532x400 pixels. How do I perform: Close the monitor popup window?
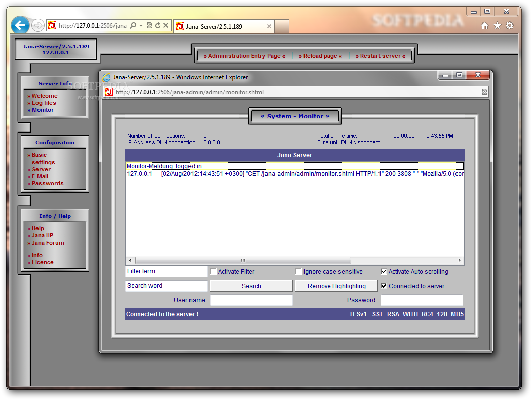point(478,75)
